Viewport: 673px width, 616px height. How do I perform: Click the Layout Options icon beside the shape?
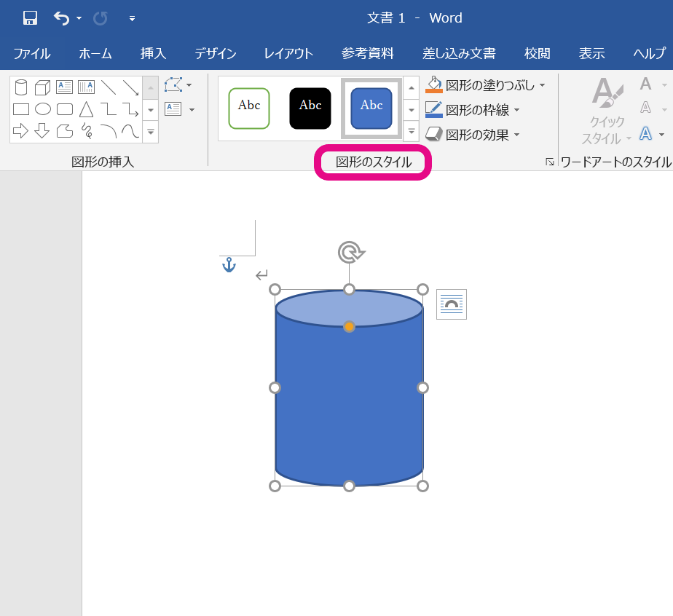click(x=451, y=304)
